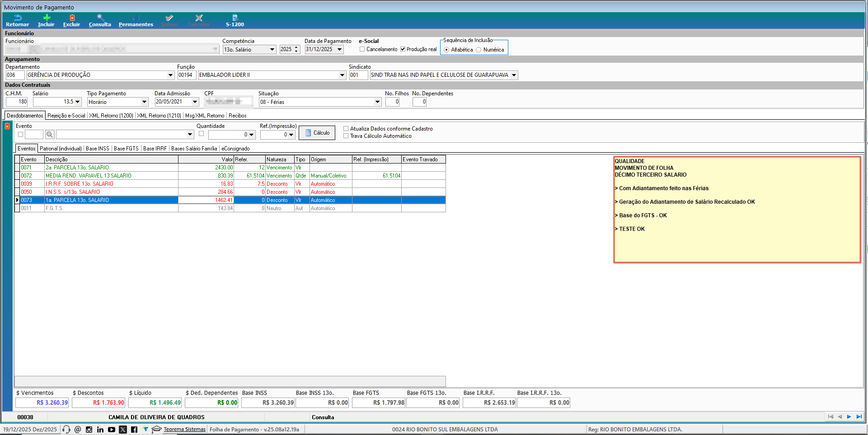
Task: Enable the Cancelamento checkbox
Action: tap(362, 49)
